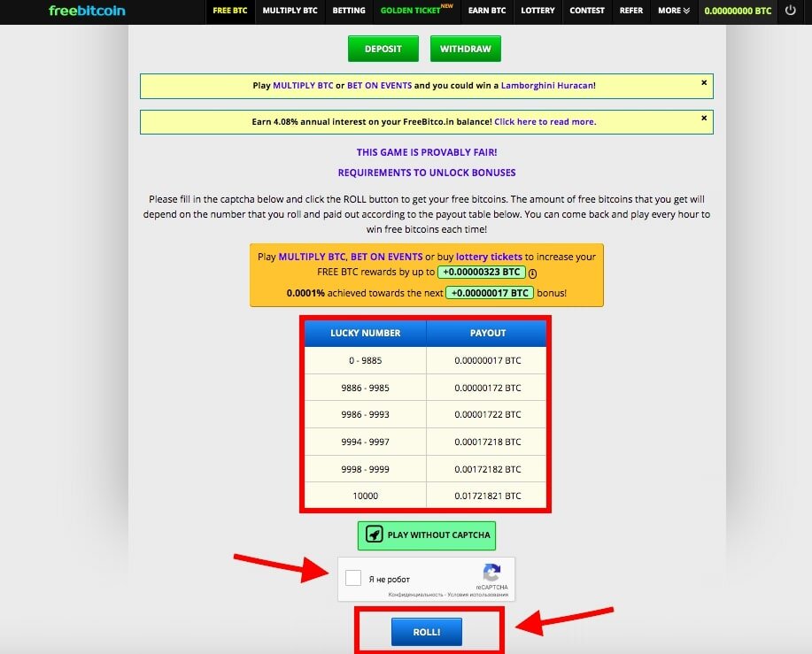Image resolution: width=812 pixels, height=654 pixels.
Task: Click payout 0.00000017 BTC in the table
Action: 487,360
